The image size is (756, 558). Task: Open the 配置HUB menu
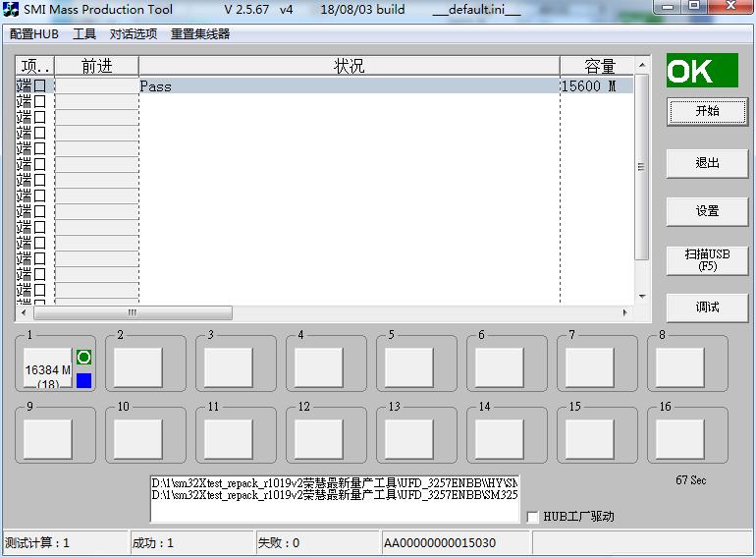[x=34, y=34]
